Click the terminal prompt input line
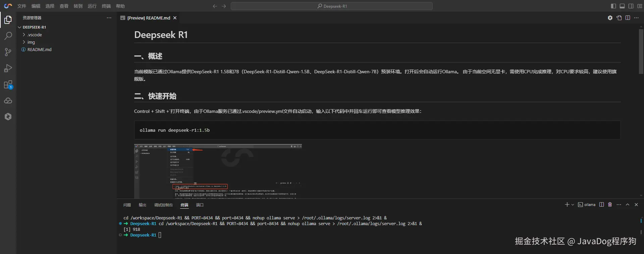 pyautogui.click(x=160, y=235)
